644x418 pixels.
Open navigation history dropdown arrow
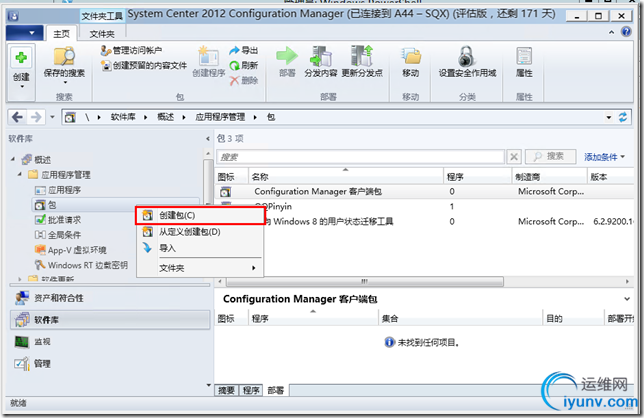tap(52, 117)
